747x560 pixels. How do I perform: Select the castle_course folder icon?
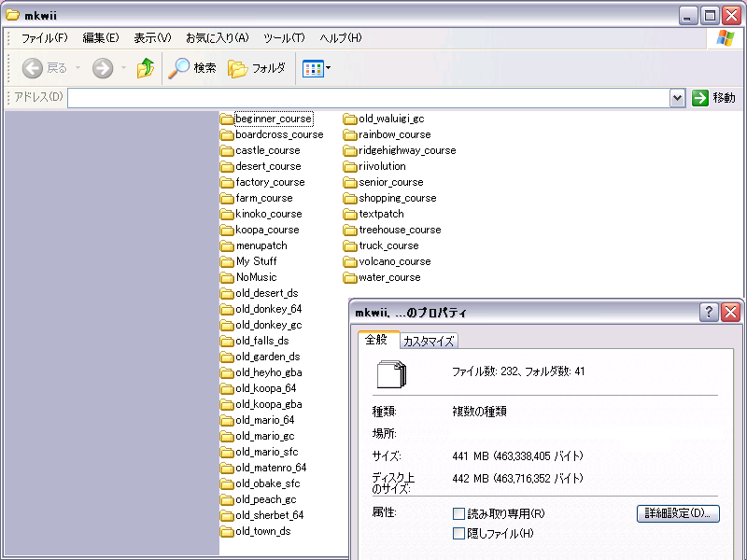[x=227, y=151]
